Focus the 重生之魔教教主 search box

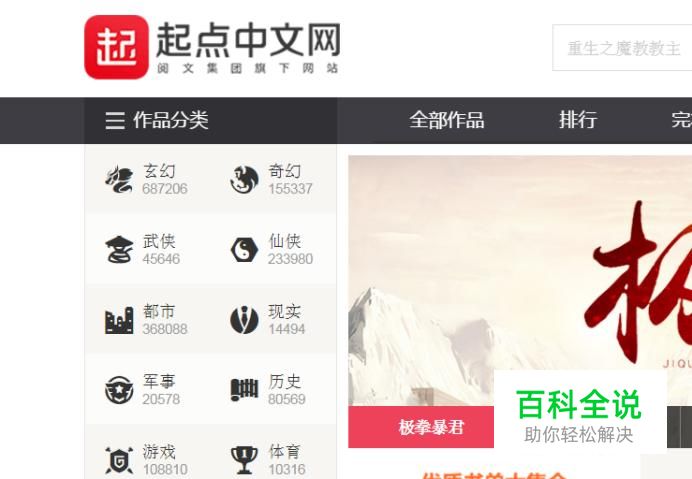(622, 48)
